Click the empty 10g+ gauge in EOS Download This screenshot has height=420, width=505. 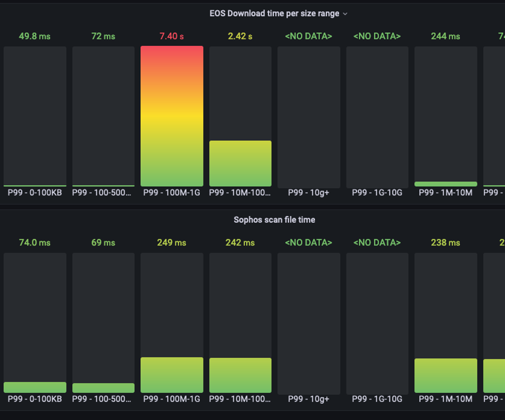[x=309, y=116]
